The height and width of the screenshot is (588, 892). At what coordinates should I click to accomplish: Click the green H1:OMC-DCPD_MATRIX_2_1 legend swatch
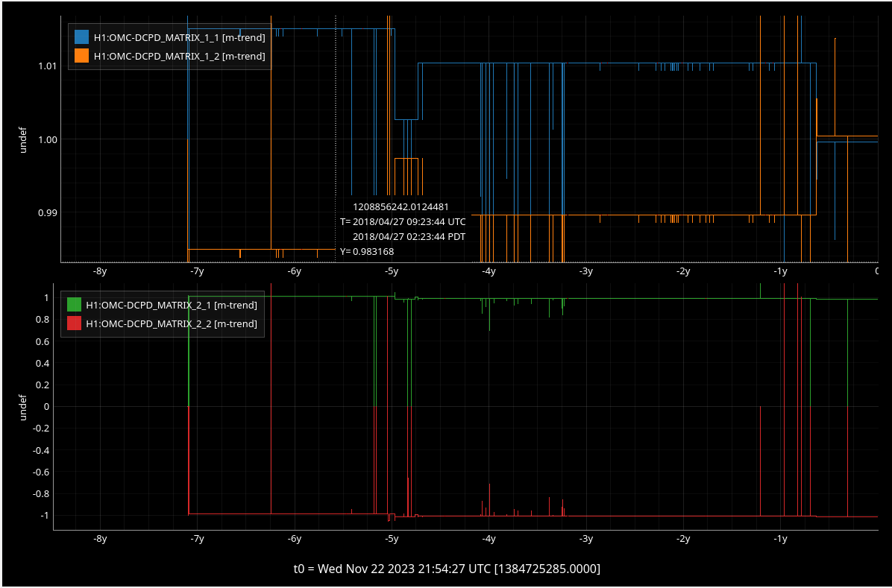(75, 306)
